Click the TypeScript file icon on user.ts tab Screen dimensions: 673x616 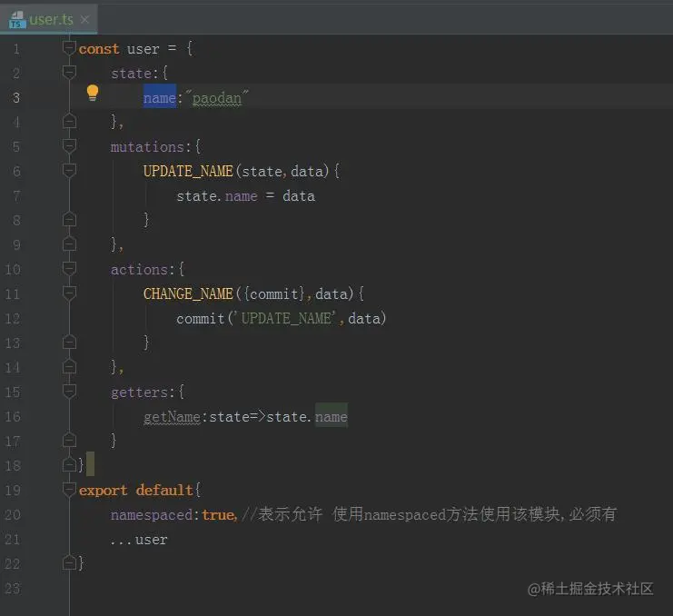coord(17,20)
